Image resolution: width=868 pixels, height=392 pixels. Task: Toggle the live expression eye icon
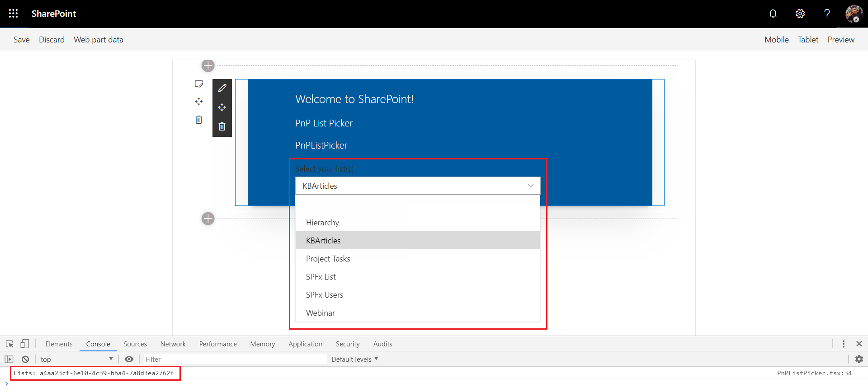[129, 359]
